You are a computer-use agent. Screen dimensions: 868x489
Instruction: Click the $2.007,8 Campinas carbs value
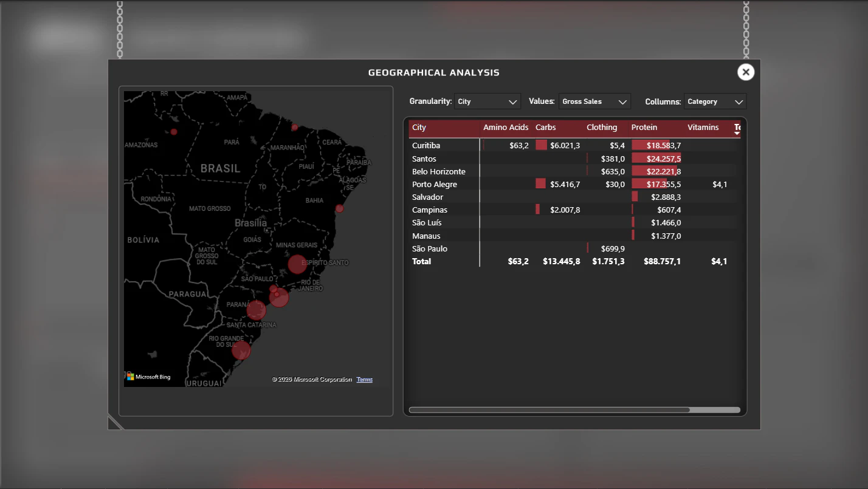pos(565,210)
